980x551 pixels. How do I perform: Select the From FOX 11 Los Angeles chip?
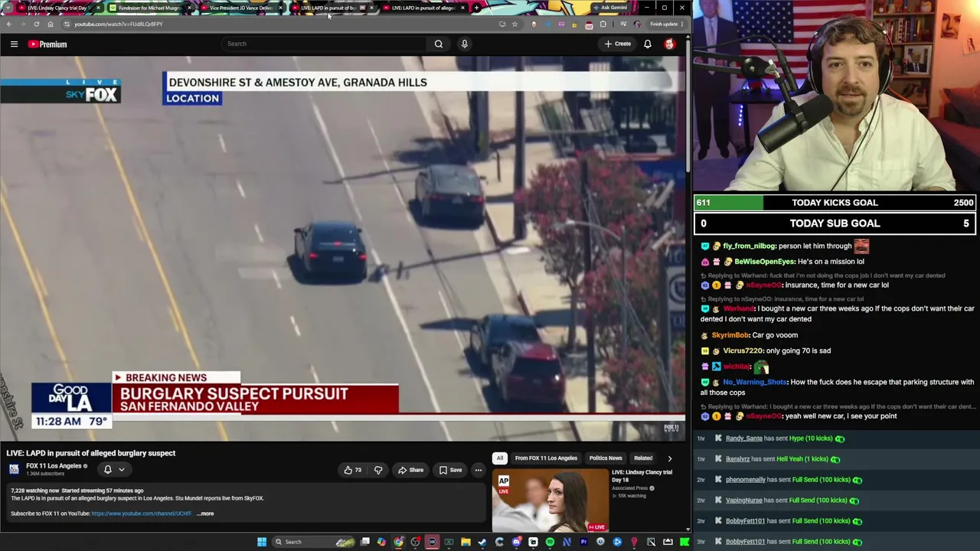[546, 458]
